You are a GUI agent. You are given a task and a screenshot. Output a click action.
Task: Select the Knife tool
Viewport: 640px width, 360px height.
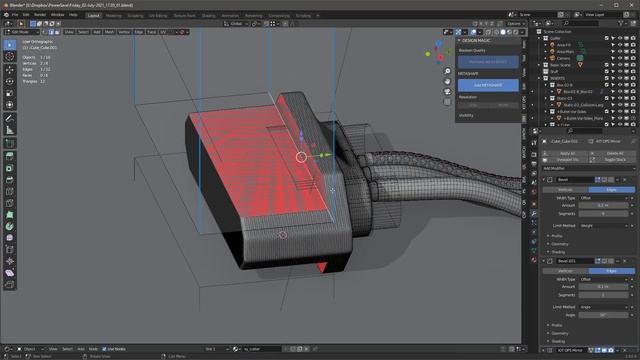click(10, 203)
